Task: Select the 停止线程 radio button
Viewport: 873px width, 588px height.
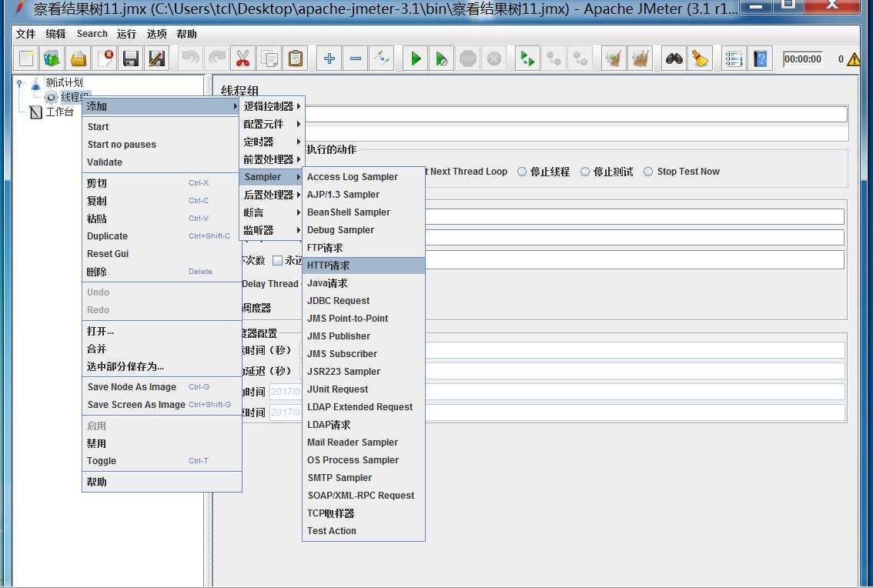Action: (x=522, y=172)
